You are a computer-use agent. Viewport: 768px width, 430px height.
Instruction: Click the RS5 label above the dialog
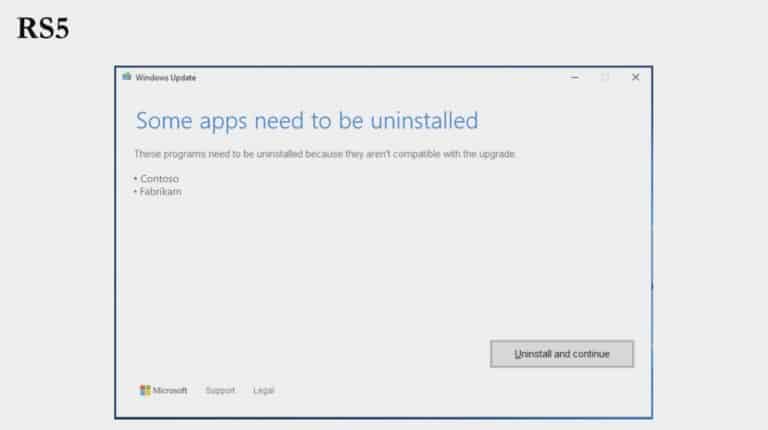click(x=42, y=29)
